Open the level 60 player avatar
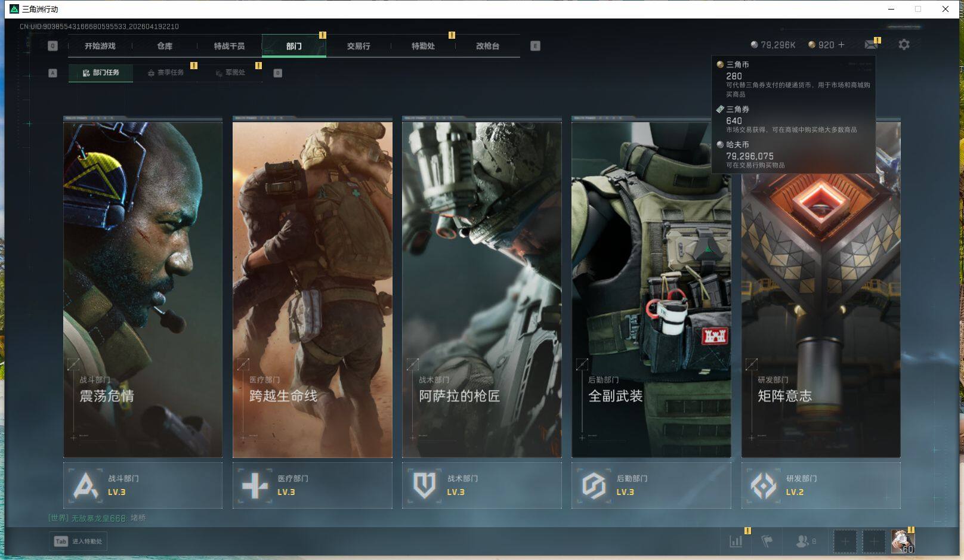The width and height of the screenshot is (964, 560). coord(902,541)
